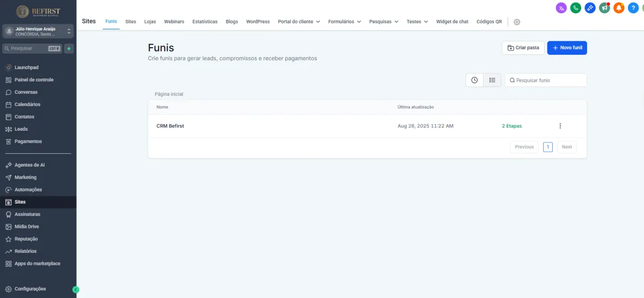Switch to the Estatísticas tab
Image resolution: width=644 pixels, height=298 pixels.
coord(205,21)
